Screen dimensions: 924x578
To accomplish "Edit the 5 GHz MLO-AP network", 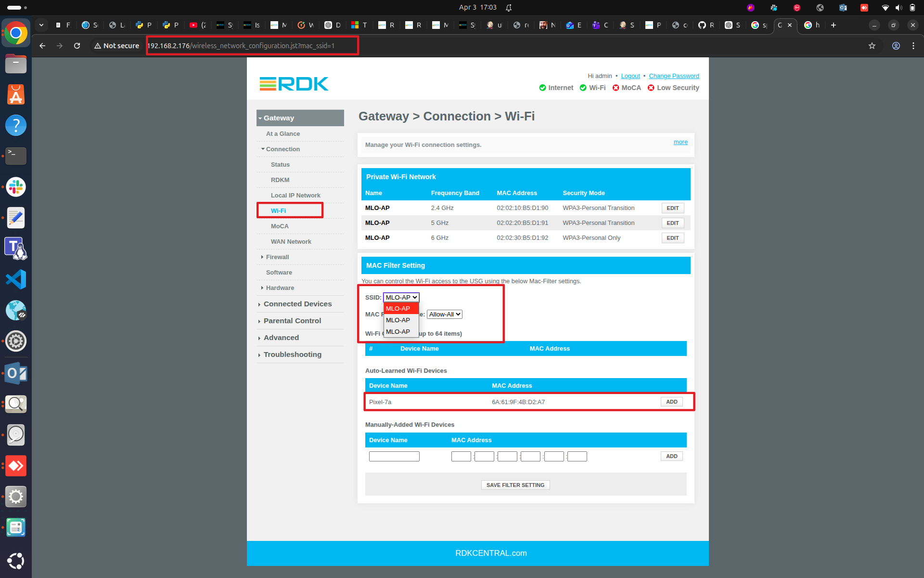I will click(x=672, y=223).
